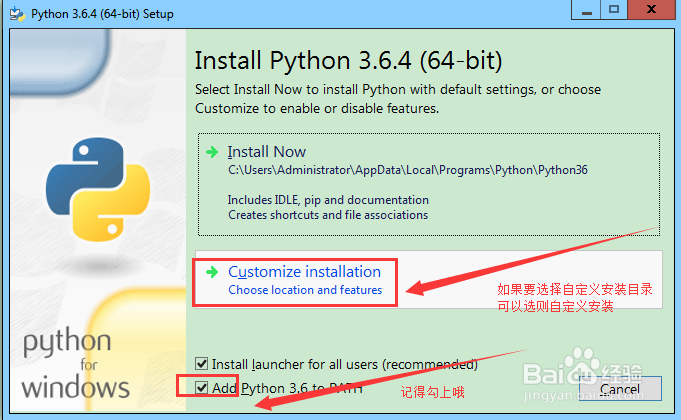This screenshot has width=681, height=420.
Task: Select Customize installation link
Action: 304,271
